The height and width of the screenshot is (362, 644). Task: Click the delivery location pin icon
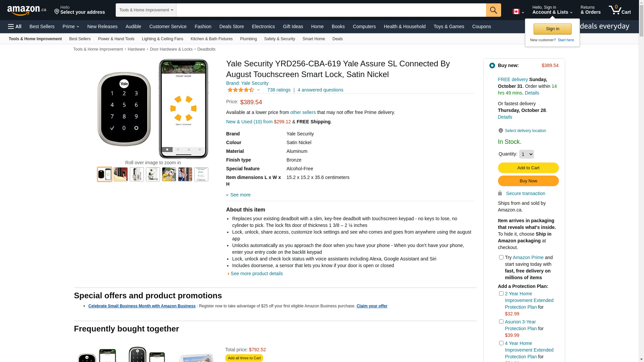pos(500,131)
